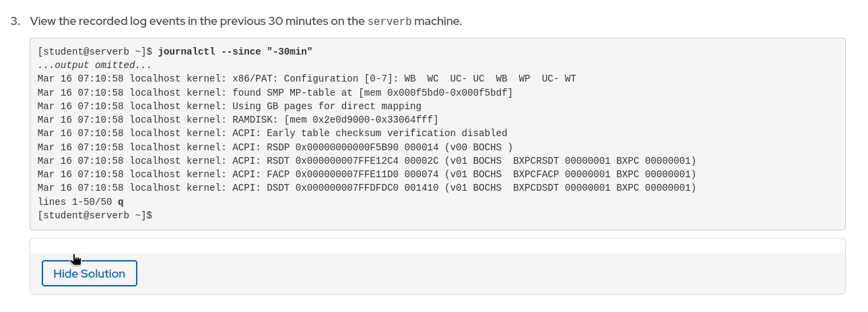This screenshot has width=868, height=312.
Task: Click the final empty [student@serverb ~]$ prompt
Action: point(95,215)
